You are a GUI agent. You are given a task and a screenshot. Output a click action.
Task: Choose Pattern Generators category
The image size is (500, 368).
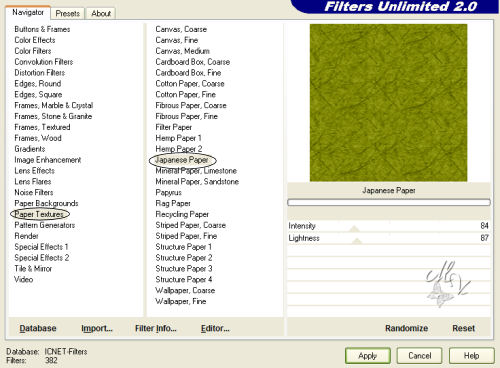[45, 225]
